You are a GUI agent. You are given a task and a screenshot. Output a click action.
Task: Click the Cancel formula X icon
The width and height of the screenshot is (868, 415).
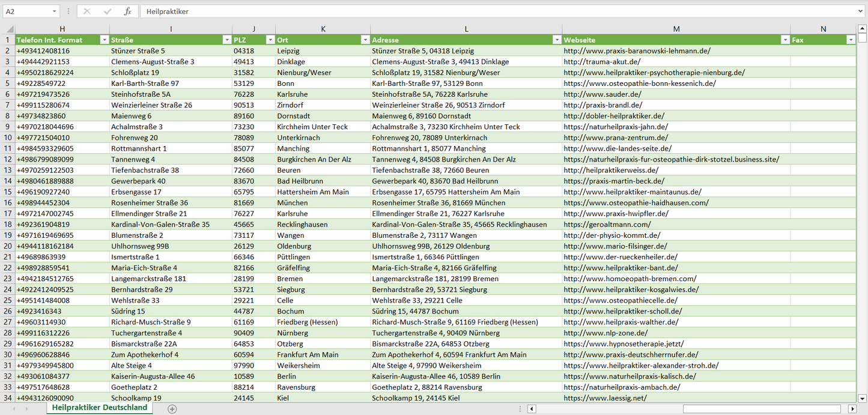(x=87, y=11)
